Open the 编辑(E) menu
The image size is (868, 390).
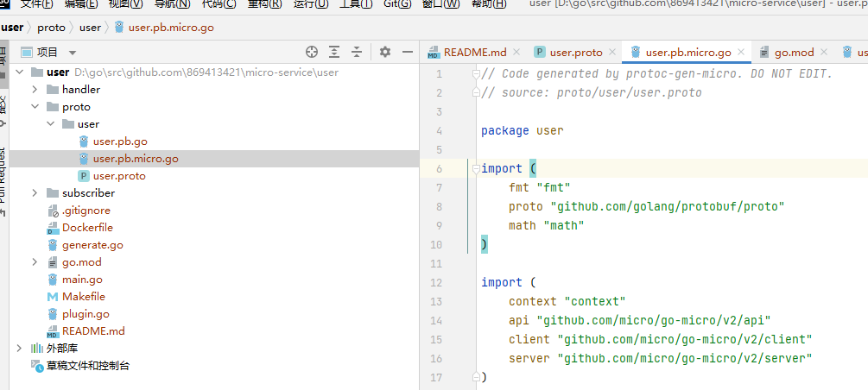(81, 4)
